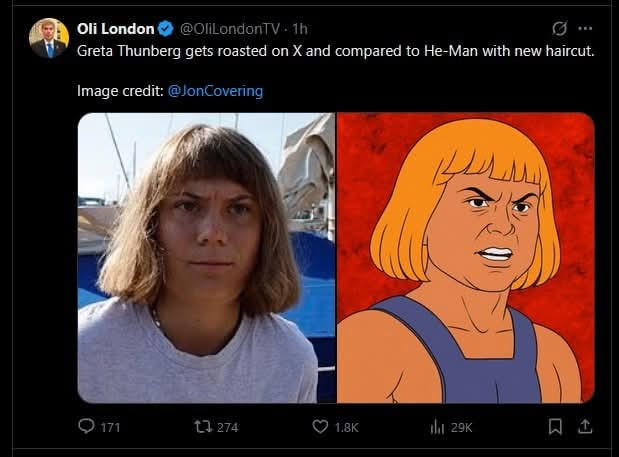Open the He-Man cartoon image
Screen dimensions: 619x457
[x=465, y=257]
